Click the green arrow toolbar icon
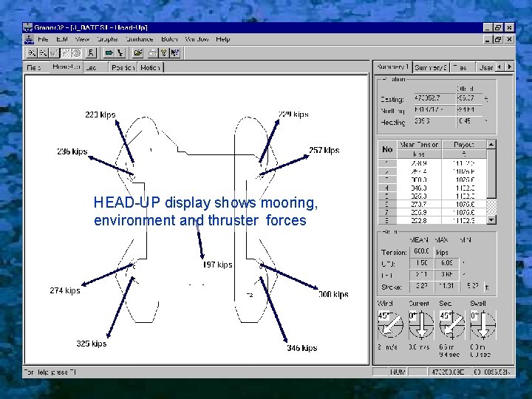Image resolution: width=532 pixels, height=399 pixels. [x=108, y=53]
